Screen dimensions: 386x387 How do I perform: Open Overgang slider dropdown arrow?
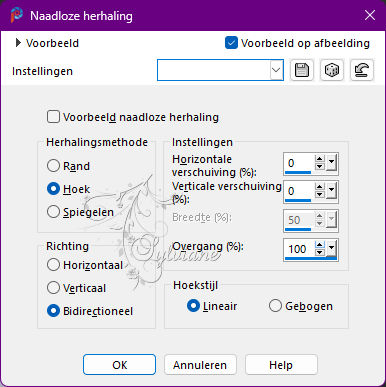(332, 248)
